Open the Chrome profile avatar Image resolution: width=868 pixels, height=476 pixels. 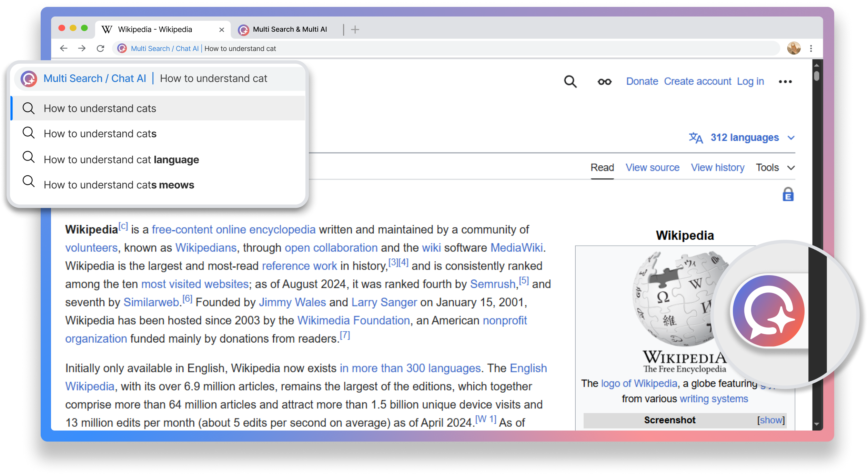pos(794,49)
